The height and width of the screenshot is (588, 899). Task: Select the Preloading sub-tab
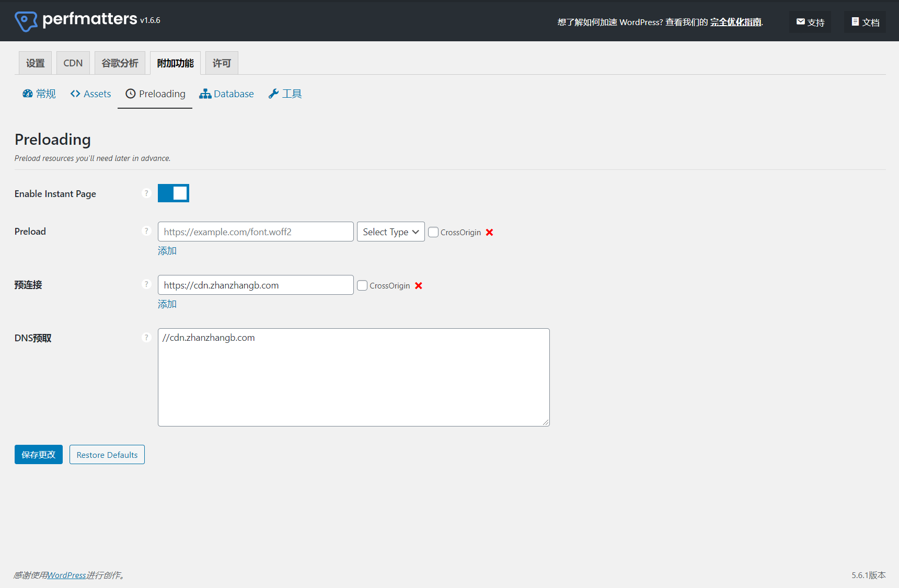[x=155, y=94]
